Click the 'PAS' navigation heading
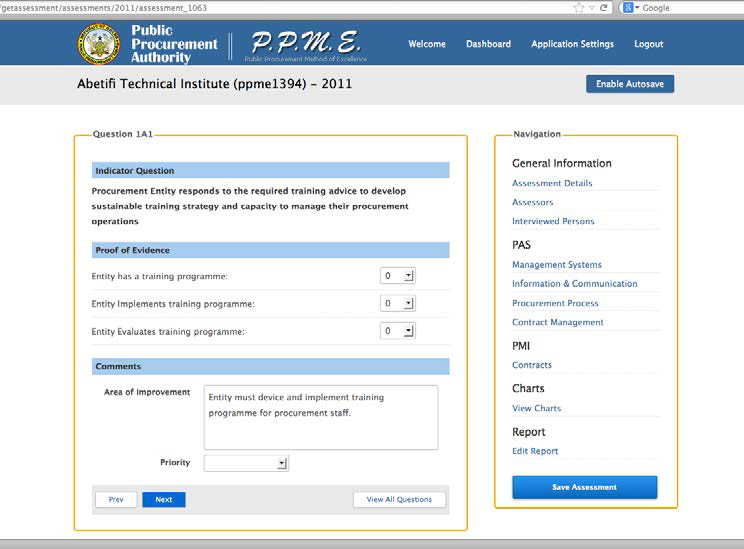744x549 pixels. (521, 245)
